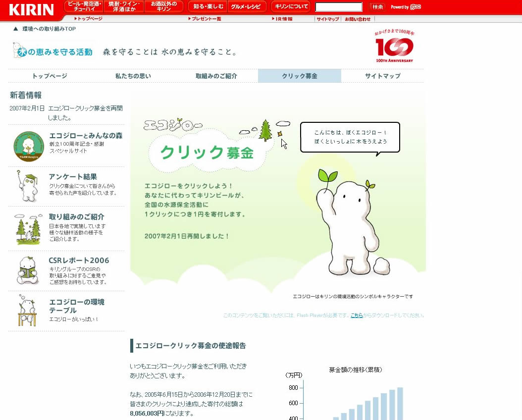Click the small tree illustration in banner
This screenshot has width=522, height=420.
pos(265,130)
